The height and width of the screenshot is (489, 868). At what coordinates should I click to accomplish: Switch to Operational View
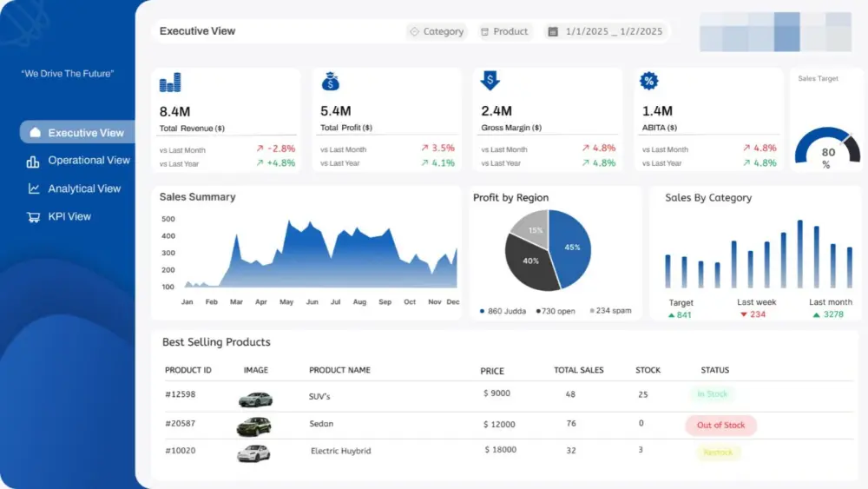click(89, 160)
